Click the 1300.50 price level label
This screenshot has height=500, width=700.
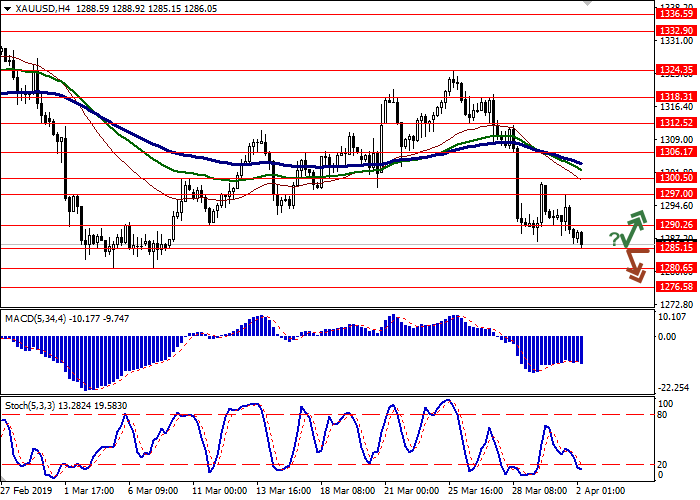point(676,178)
